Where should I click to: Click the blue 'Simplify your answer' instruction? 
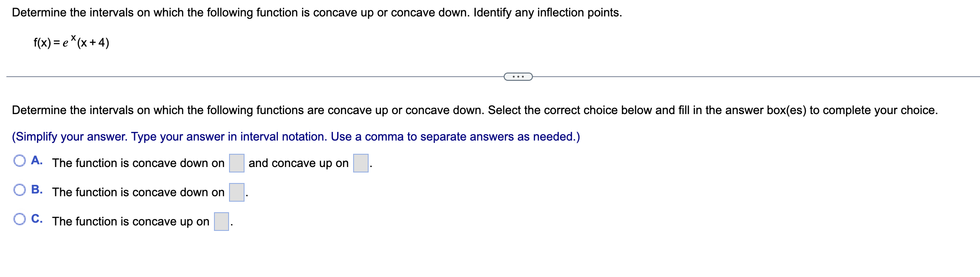[x=296, y=136]
